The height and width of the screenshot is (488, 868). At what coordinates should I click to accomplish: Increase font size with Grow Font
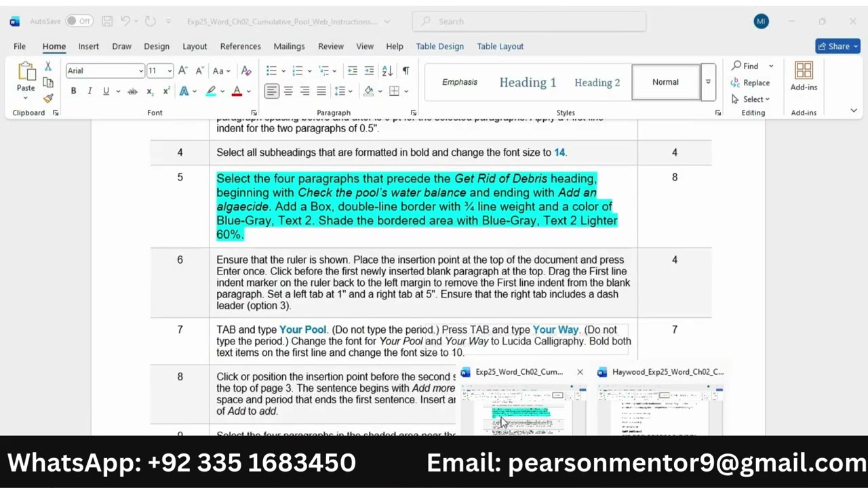[x=182, y=70]
